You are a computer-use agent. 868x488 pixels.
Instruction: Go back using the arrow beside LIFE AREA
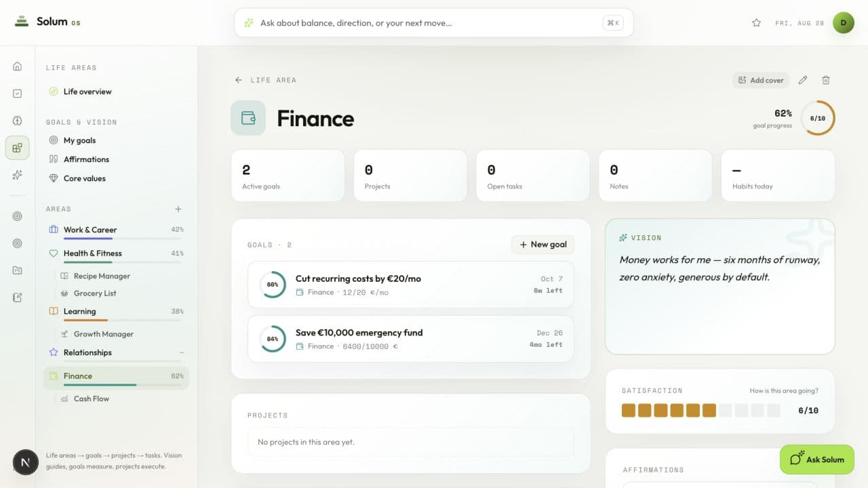tap(239, 80)
